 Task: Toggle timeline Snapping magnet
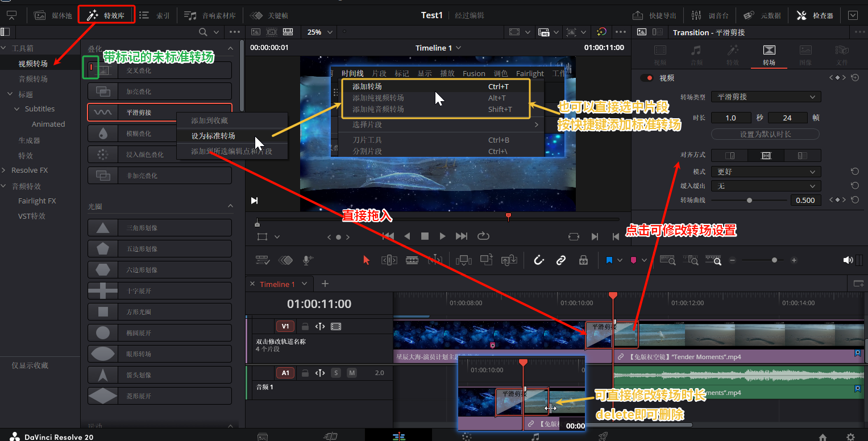[539, 260]
